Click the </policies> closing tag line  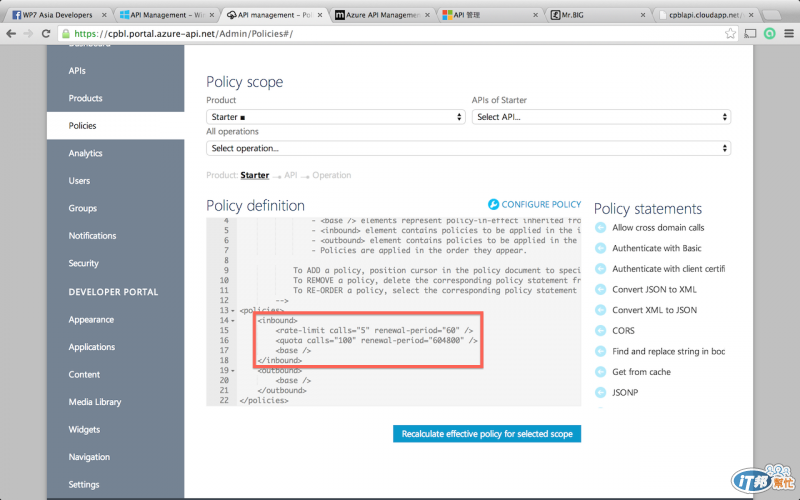[264, 401]
